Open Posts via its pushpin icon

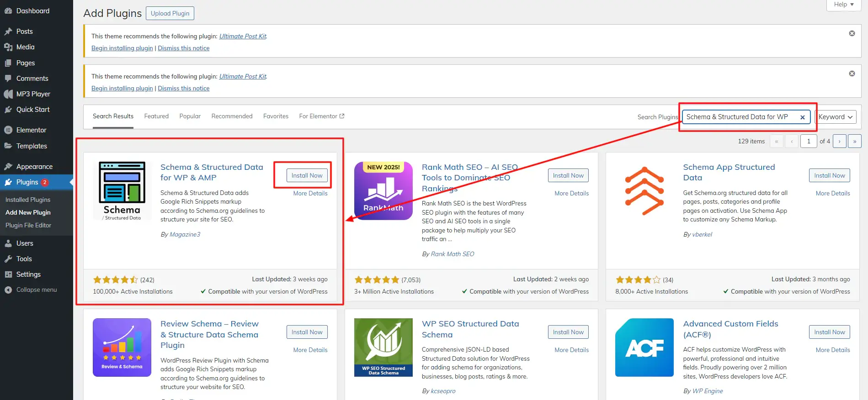(x=8, y=32)
